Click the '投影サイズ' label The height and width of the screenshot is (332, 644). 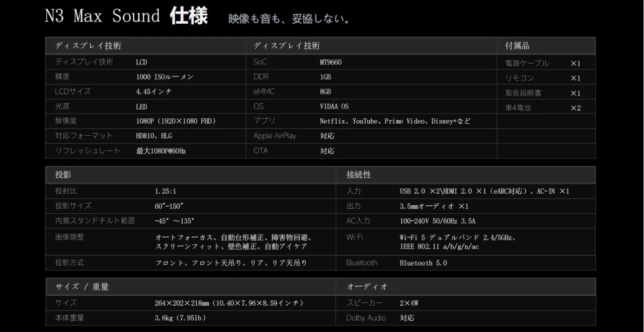tap(73, 206)
